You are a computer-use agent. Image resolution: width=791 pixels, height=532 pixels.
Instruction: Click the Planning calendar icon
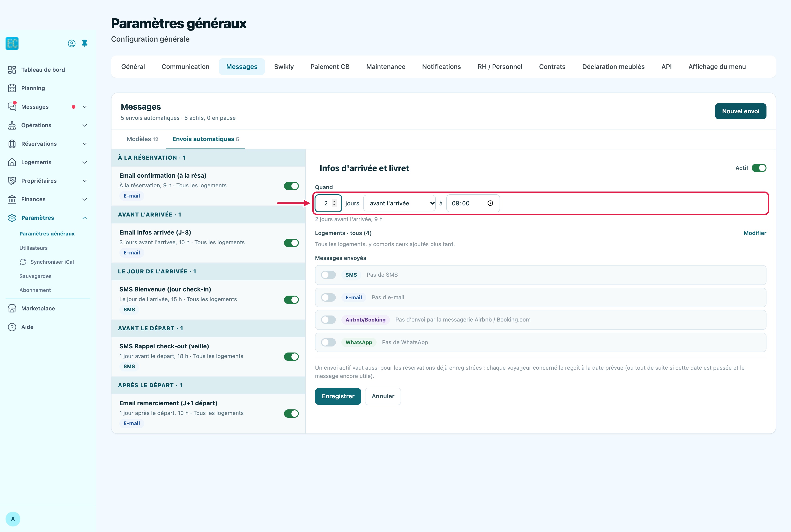(x=12, y=88)
